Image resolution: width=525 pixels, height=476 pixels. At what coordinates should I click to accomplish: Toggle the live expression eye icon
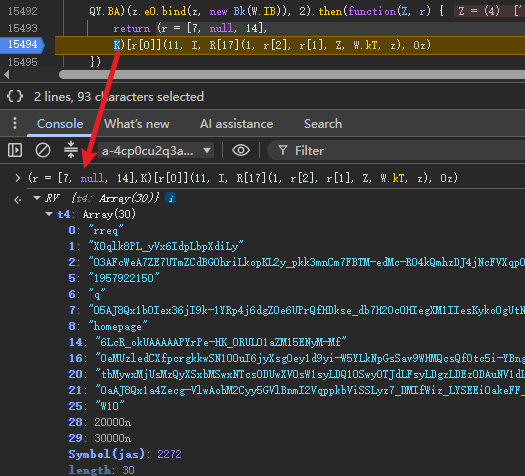click(241, 150)
